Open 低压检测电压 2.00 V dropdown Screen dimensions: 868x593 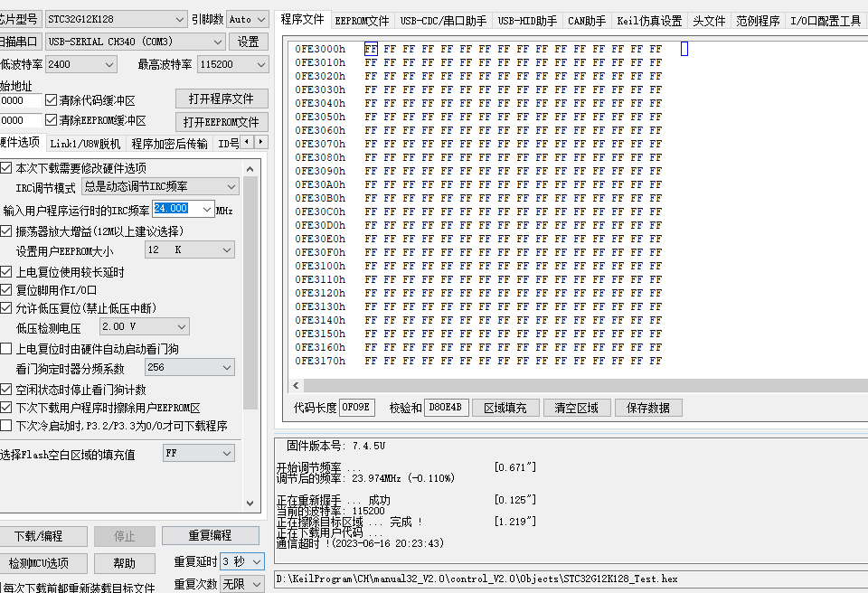tap(145, 326)
